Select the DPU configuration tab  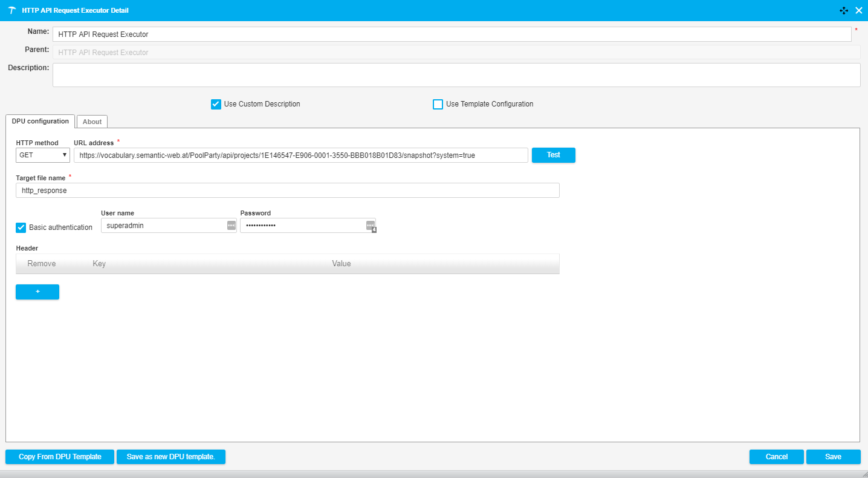point(40,121)
